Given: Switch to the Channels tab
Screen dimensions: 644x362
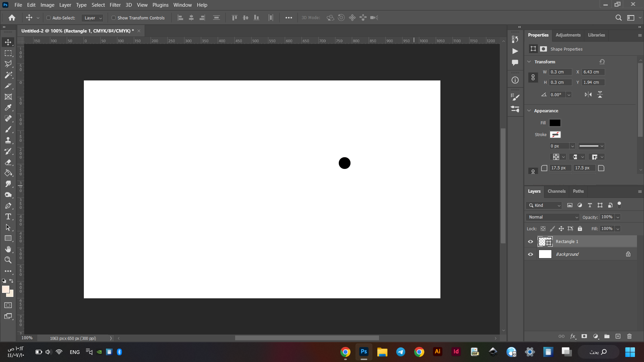Looking at the screenshot, I should click(x=556, y=191).
